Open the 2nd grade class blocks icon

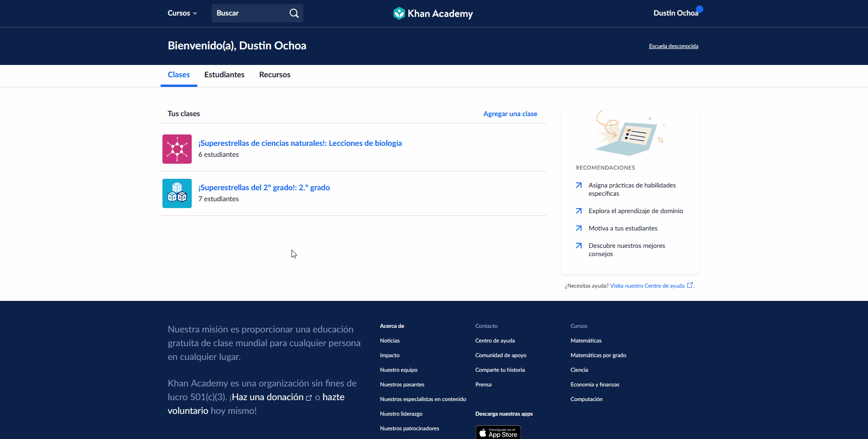click(177, 193)
